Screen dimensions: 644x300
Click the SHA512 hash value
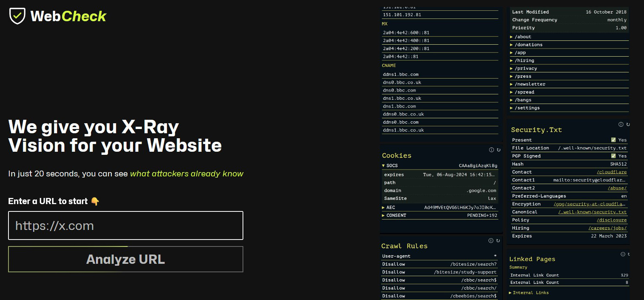[x=619, y=164]
